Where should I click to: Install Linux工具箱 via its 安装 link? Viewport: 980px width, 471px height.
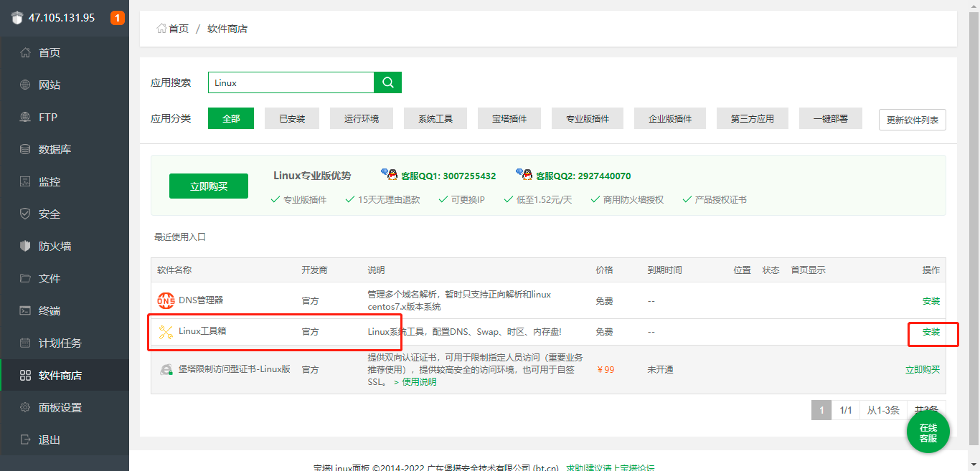coord(931,332)
